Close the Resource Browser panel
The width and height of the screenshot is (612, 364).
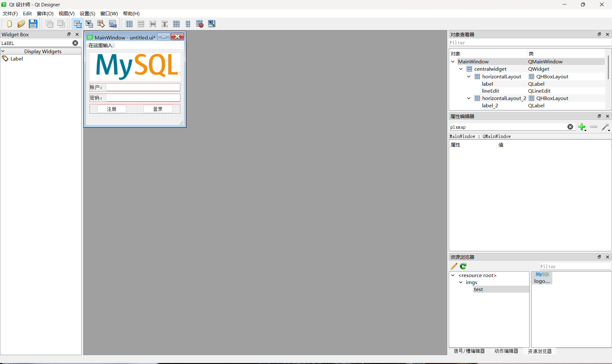click(x=608, y=257)
